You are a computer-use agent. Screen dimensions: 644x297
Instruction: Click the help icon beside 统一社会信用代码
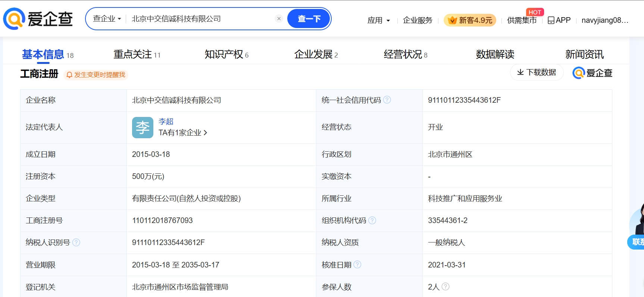(x=387, y=100)
